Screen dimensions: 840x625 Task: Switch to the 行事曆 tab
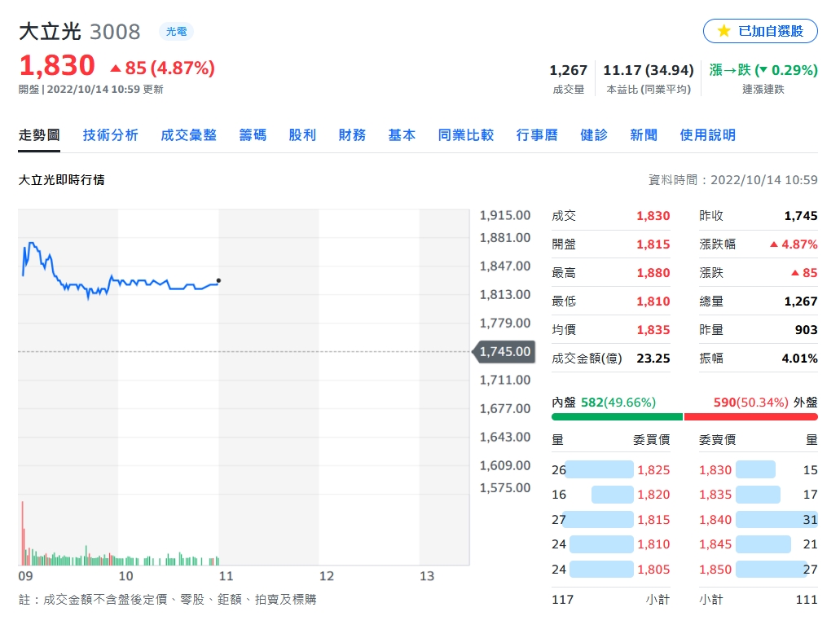click(x=537, y=135)
